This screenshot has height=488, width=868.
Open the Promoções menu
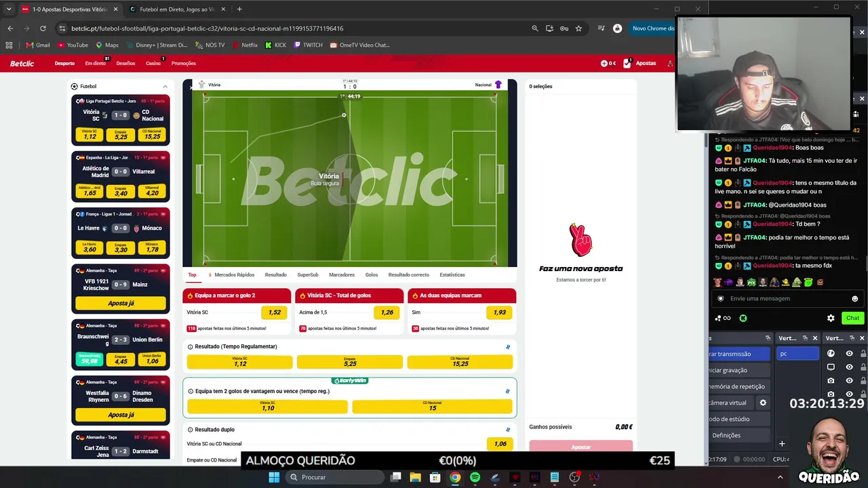click(184, 63)
